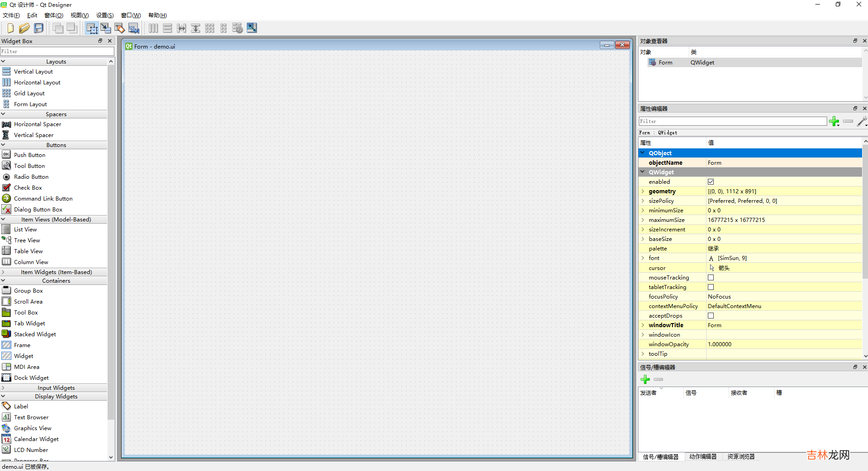
Task: Switch to Edit Signals/Slots mode icon
Action: tap(106, 28)
